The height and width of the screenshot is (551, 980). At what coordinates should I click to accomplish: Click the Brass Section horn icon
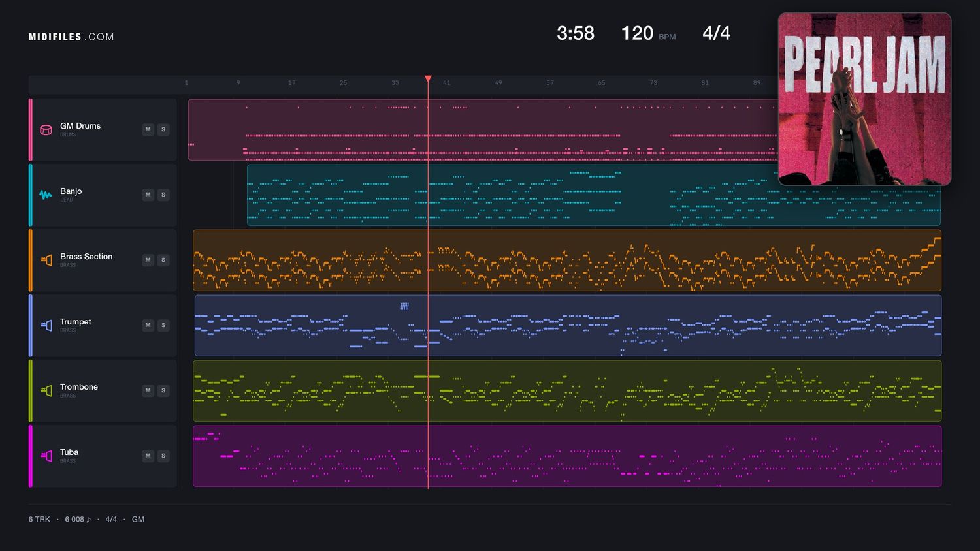pos(46,260)
